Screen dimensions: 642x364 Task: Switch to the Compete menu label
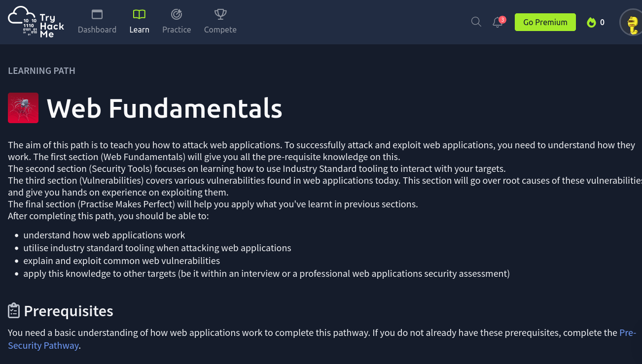220,30
